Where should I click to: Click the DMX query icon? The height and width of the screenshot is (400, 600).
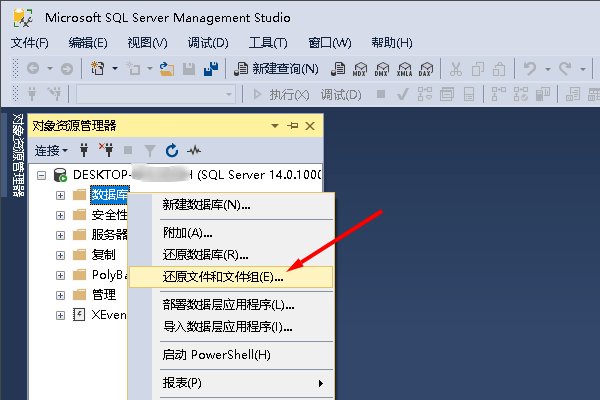(382, 69)
